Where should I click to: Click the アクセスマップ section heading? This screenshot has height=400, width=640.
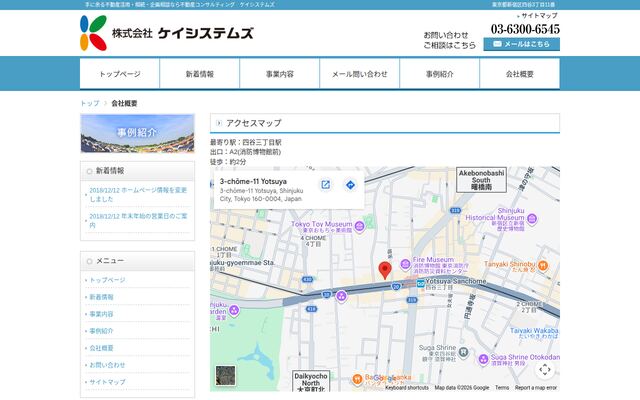pyautogui.click(x=385, y=123)
